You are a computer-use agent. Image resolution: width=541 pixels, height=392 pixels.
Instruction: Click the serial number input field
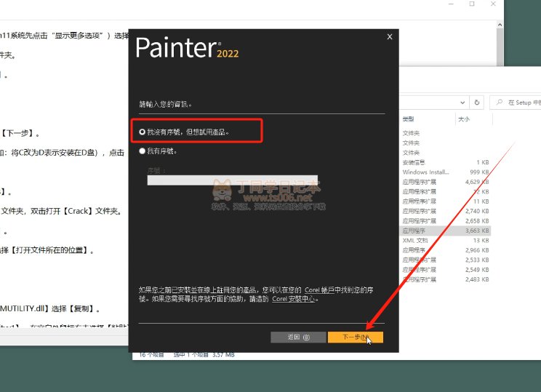coord(232,180)
